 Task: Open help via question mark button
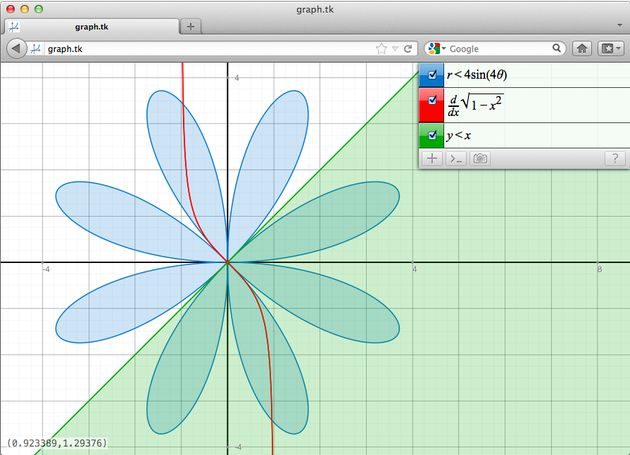tap(614, 158)
